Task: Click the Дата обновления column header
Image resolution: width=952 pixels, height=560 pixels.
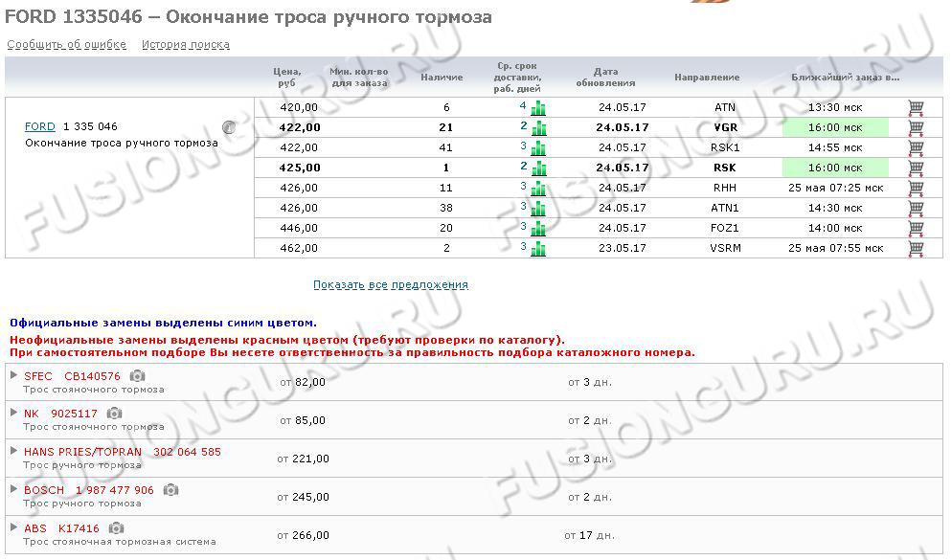Action: (606, 77)
